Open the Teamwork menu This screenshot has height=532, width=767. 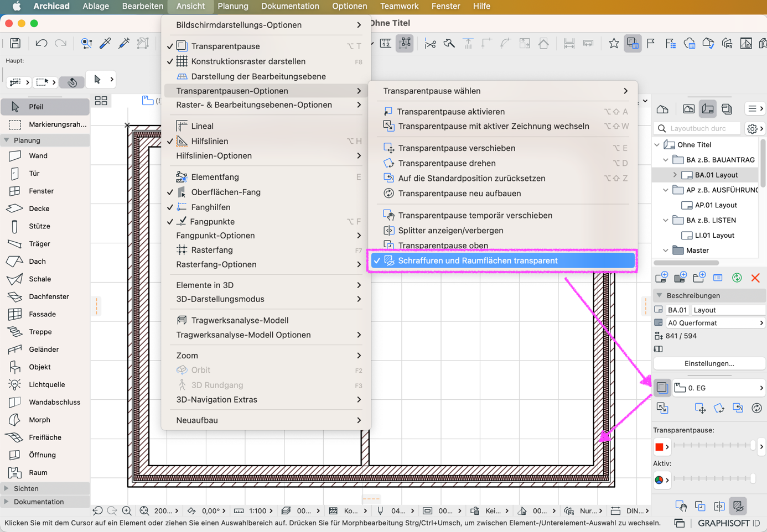(399, 6)
